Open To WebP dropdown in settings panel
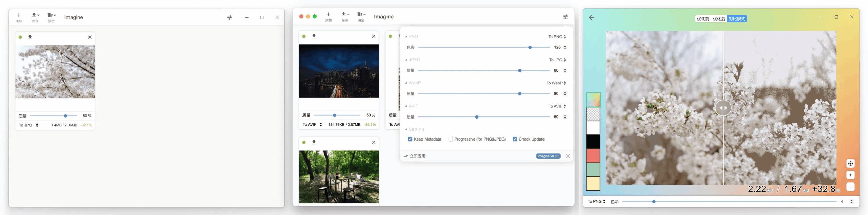868x215 pixels. pyautogui.click(x=556, y=83)
